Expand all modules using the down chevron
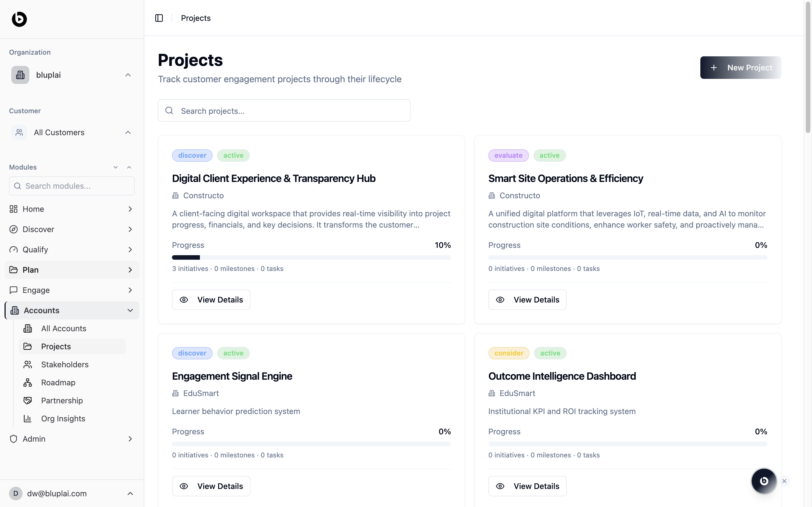Image resolution: width=812 pixels, height=507 pixels. pyautogui.click(x=116, y=167)
